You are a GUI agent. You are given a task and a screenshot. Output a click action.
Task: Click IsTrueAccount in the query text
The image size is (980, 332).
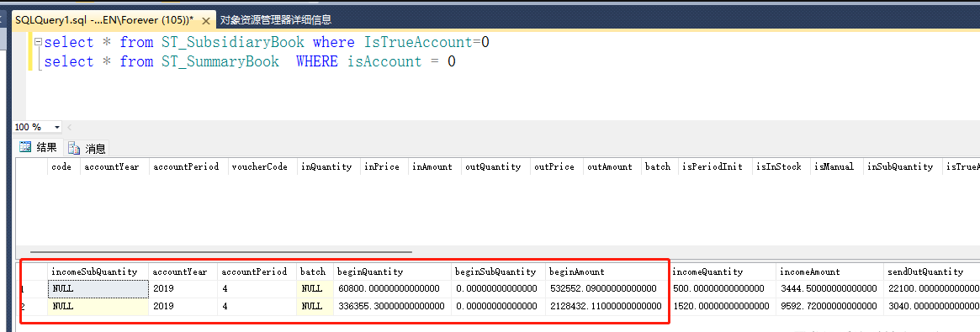(418, 42)
